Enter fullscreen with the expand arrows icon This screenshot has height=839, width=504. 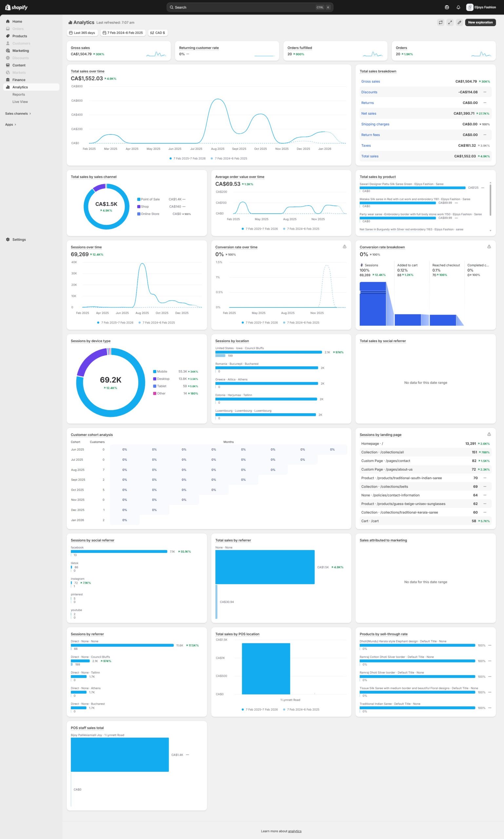coord(450,22)
